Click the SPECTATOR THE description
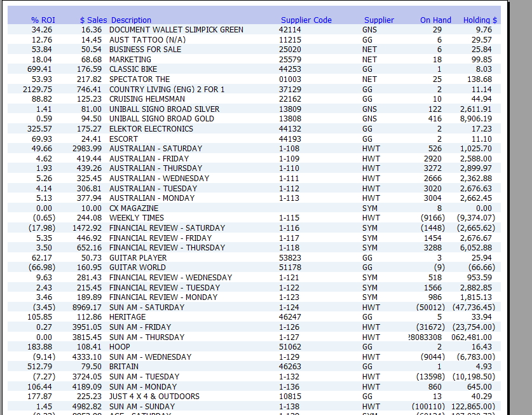This screenshot has height=415, width=532. point(139,79)
